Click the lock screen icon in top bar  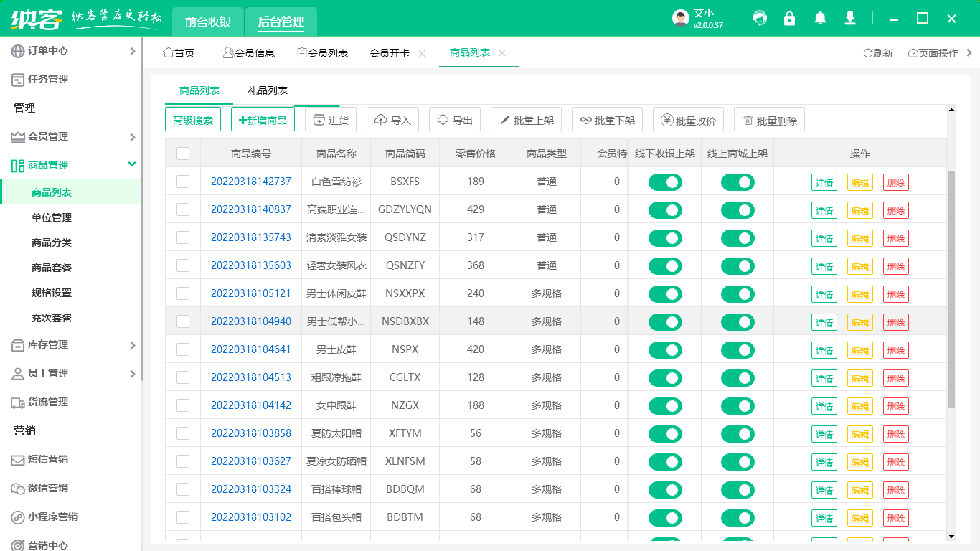(790, 18)
